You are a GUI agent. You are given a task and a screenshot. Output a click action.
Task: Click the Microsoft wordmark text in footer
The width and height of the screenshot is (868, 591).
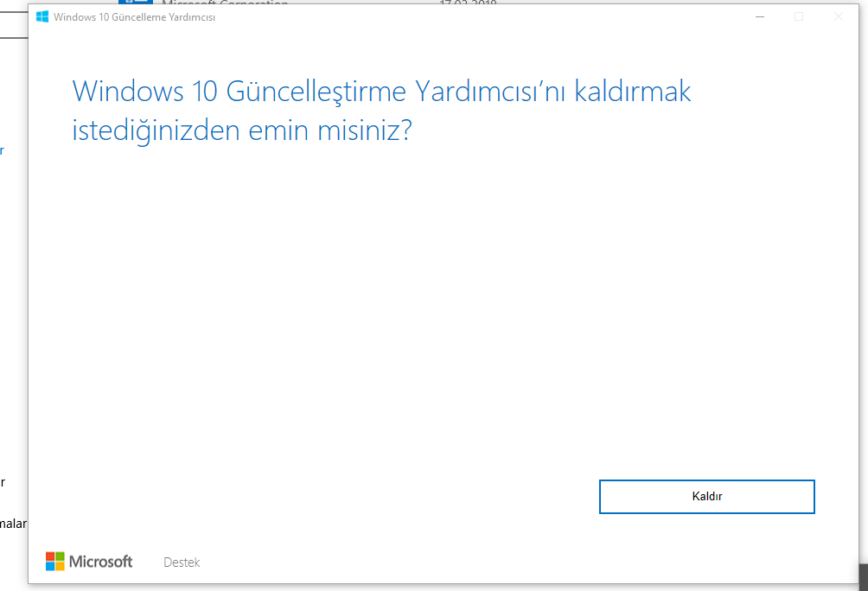click(101, 562)
